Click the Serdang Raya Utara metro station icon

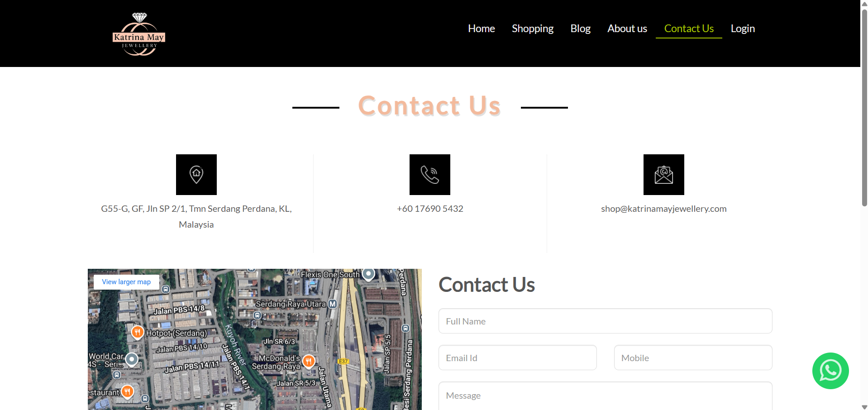333,304
